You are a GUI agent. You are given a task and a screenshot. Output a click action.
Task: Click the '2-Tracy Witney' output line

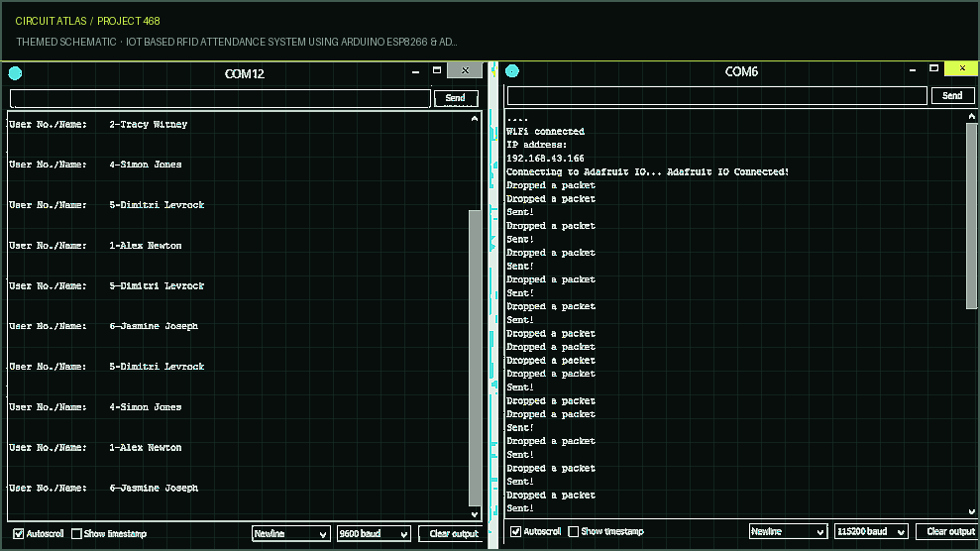tap(98, 124)
